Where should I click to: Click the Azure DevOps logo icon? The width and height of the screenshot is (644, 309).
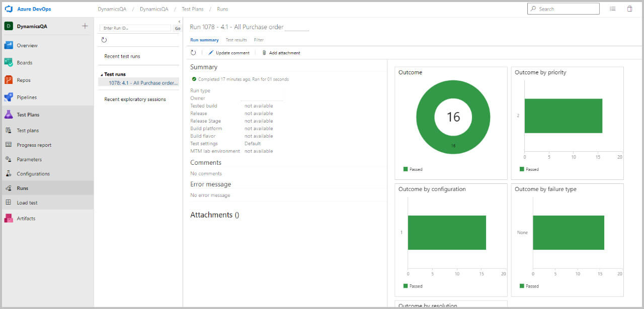(9, 9)
